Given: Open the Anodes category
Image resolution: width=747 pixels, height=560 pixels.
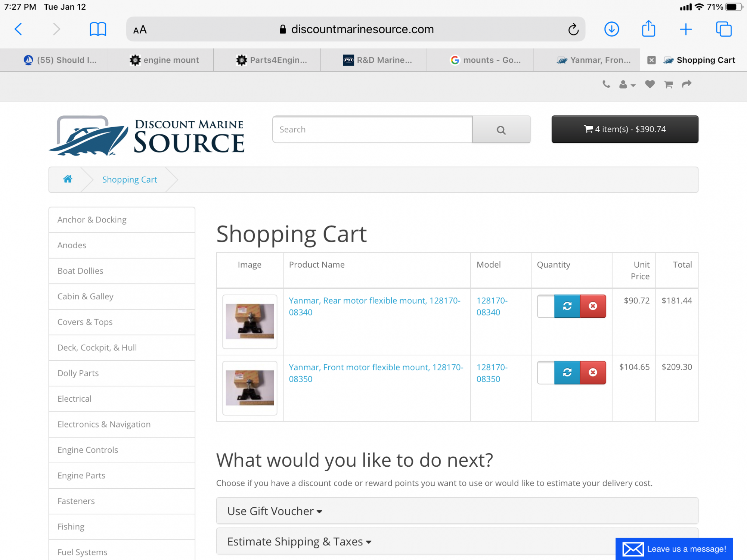Looking at the screenshot, I should [x=122, y=246].
